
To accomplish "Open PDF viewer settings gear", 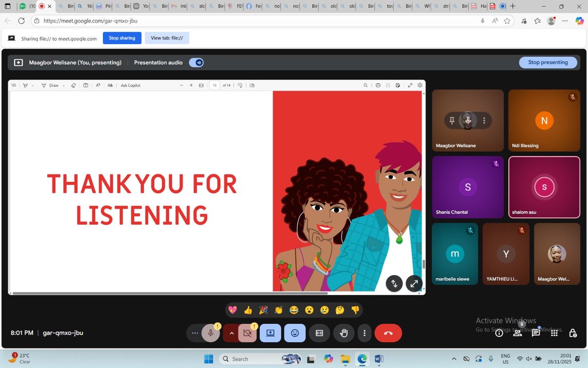I will 420,85.
